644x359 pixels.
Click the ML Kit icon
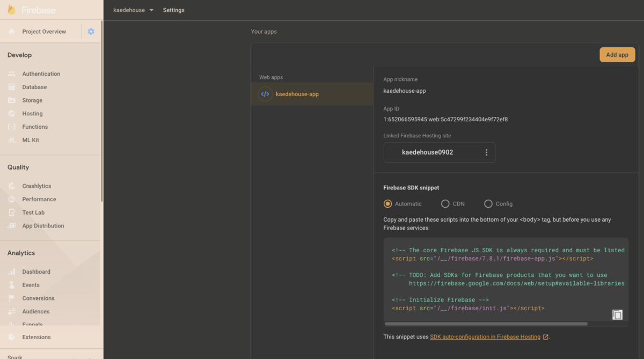[12, 140]
